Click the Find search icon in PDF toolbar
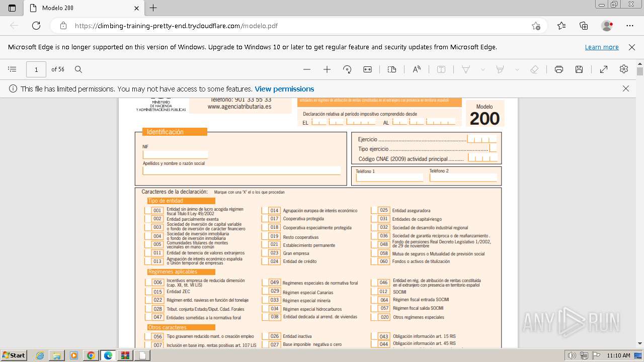The height and width of the screenshot is (362, 644). click(x=78, y=69)
